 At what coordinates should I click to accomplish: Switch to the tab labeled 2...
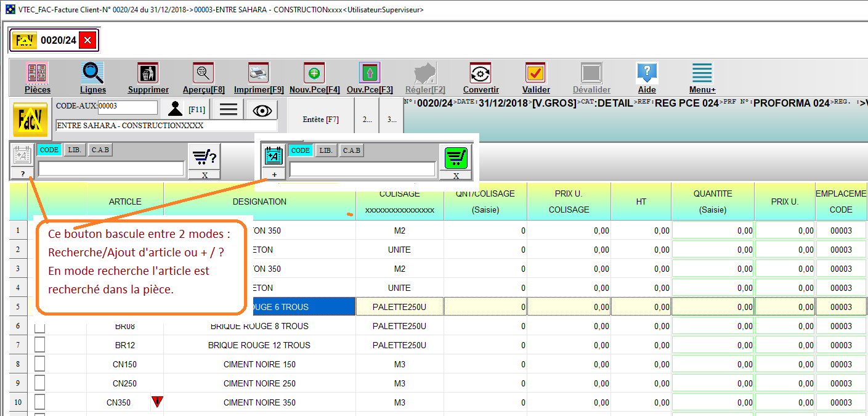[x=367, y=120]
